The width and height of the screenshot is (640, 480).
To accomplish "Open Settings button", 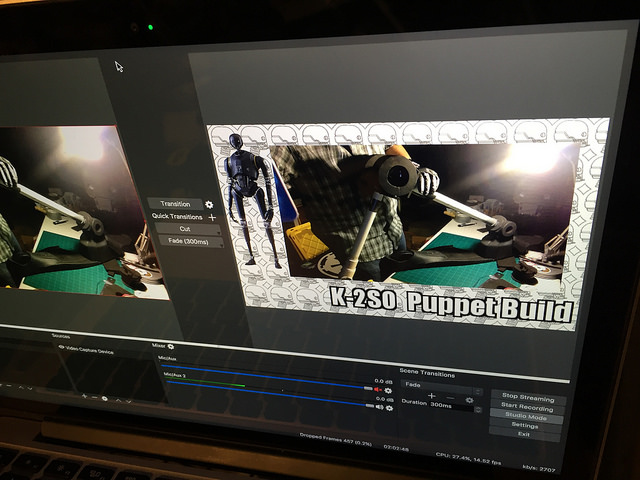I will [x=525, y=425].
